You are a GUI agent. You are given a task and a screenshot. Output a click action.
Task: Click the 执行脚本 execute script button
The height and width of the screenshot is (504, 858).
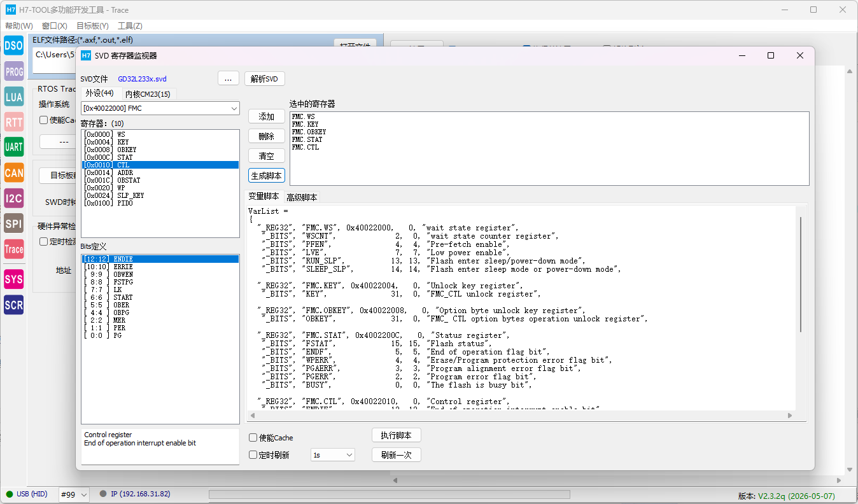(x=397, y=435)
